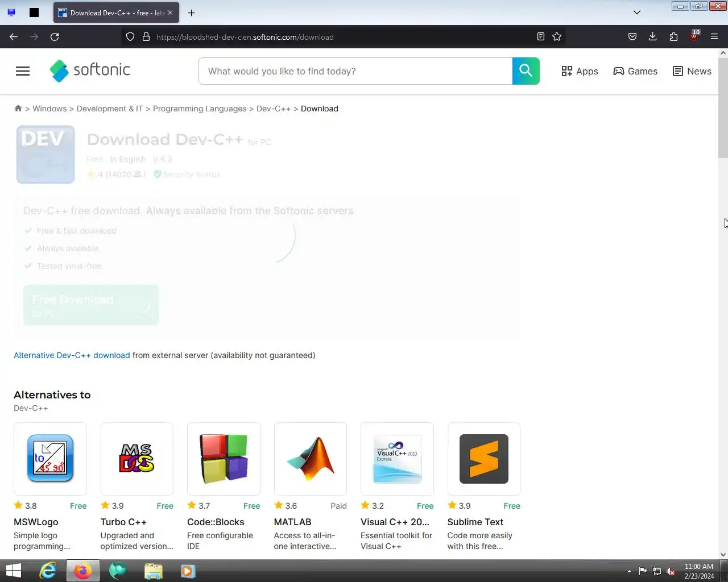
Task: Click the taskbar clock
Action: [699, 571]
